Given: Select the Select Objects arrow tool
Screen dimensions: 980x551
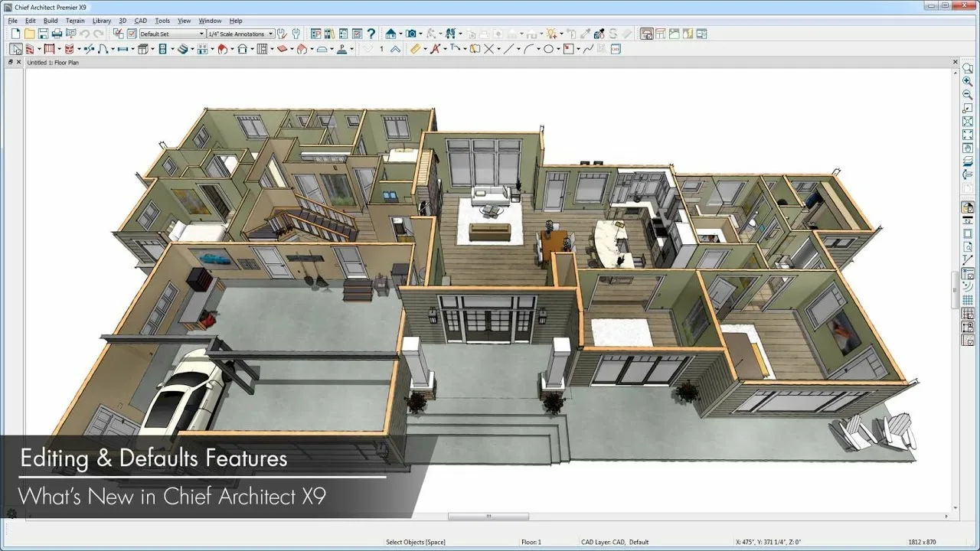Looking at the screenshot, I should tap(15, 49).
